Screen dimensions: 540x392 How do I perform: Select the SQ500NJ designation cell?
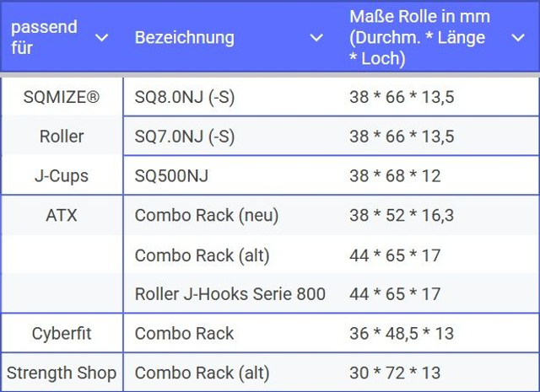pos(172,176)
